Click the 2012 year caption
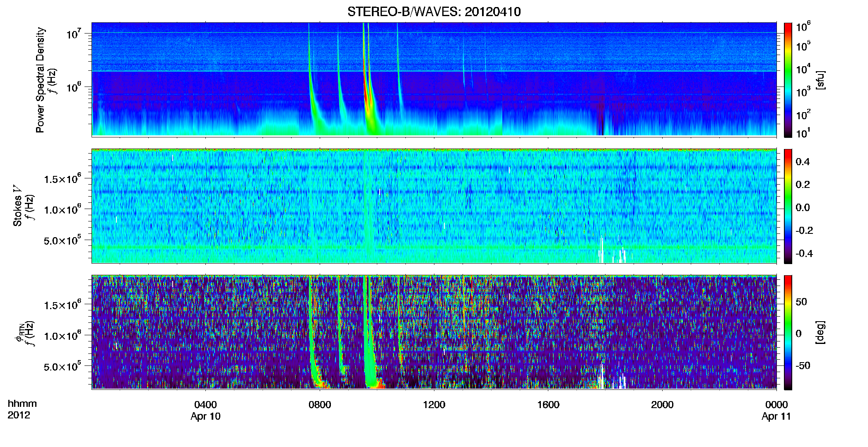 coord(19,415)
